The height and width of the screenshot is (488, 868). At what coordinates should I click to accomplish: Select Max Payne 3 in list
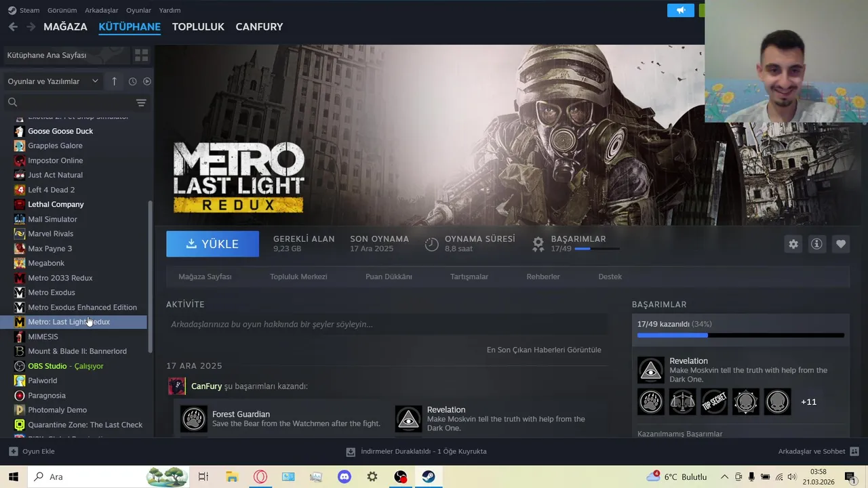81,248
